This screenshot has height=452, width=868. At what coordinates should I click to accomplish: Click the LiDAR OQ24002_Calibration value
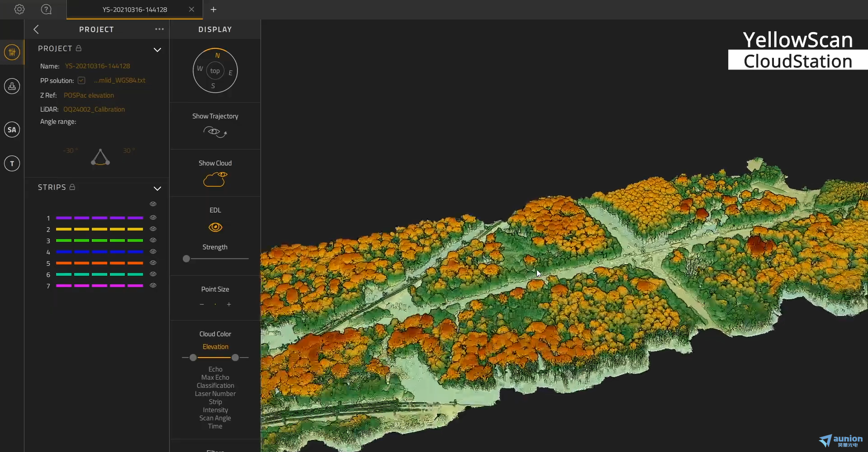coord(94,109)
